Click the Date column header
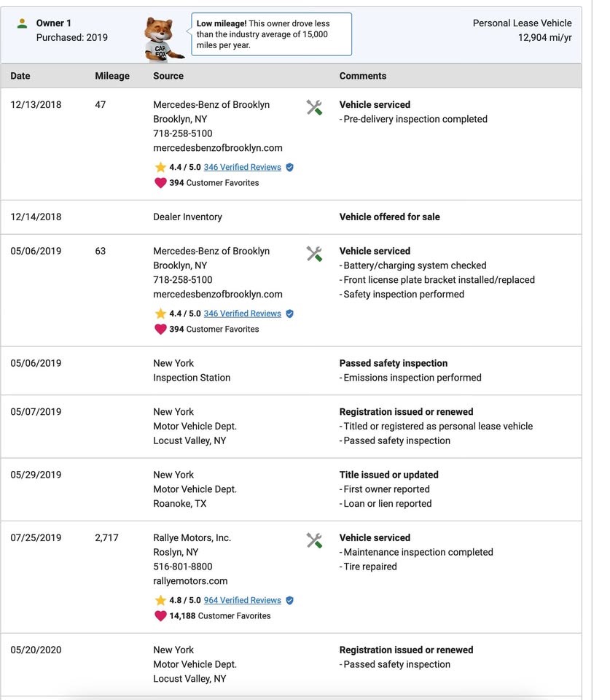The image size is (610, 700). click(x=20, y=76)
